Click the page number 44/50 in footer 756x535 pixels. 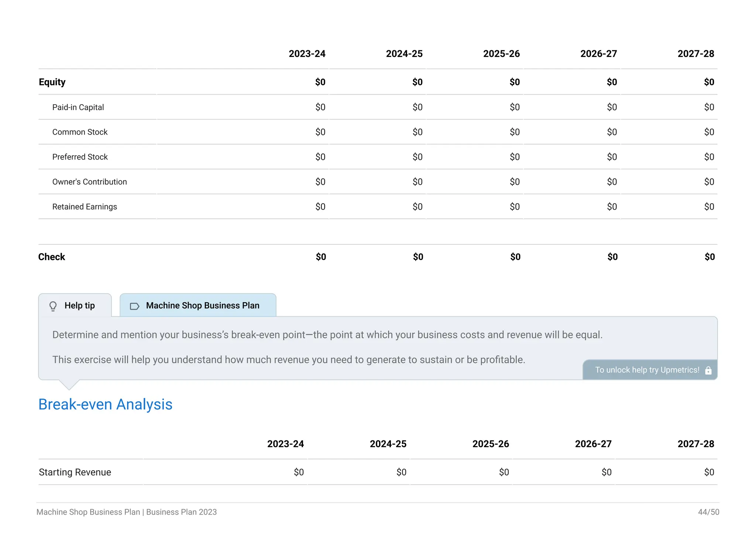coord(708,512)
